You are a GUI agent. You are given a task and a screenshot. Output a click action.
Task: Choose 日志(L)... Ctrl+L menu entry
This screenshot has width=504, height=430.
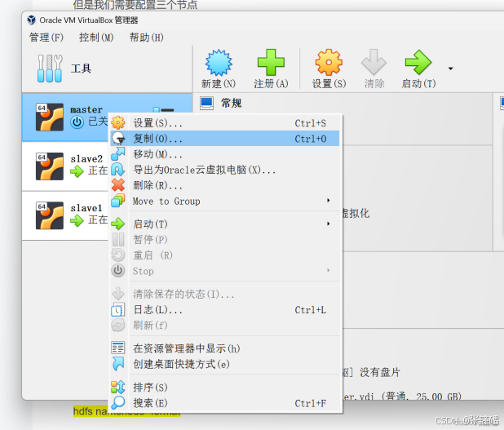[224, 309]
